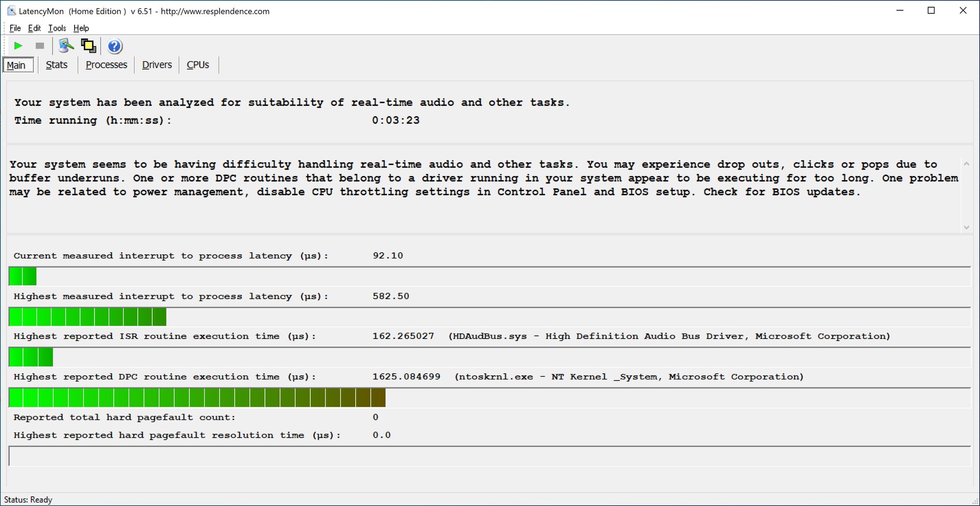Open the Help menu

click(81, 28)
